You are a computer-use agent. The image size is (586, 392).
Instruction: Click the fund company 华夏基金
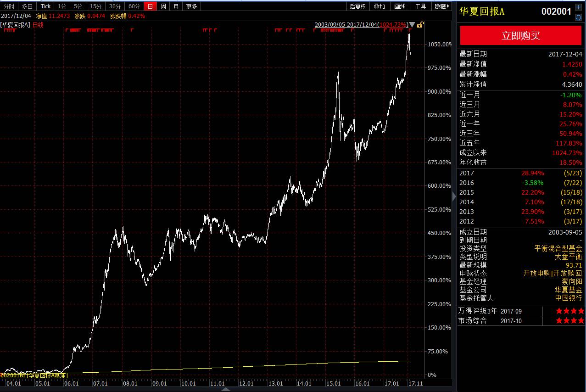click(x=568, y=290)
